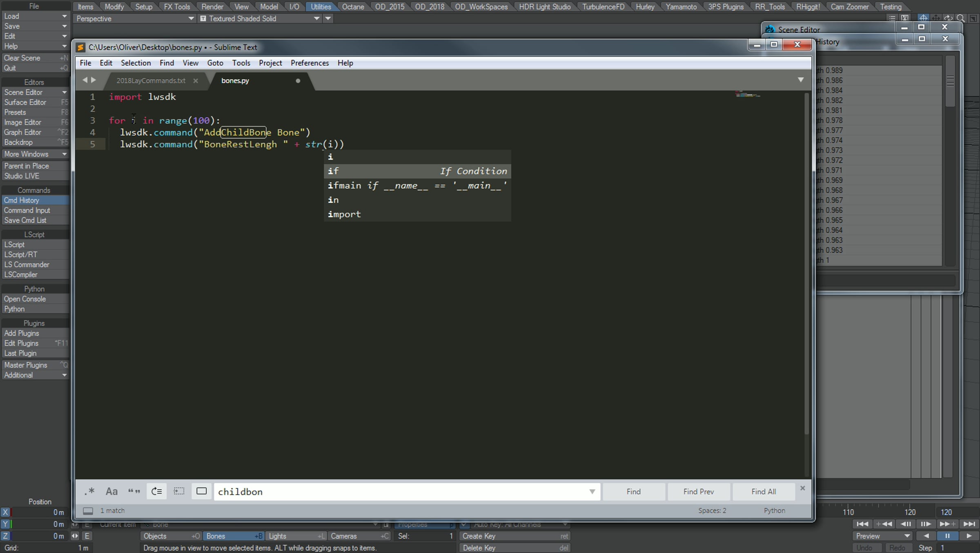Open Cmd History command
980x553 pixels.
coord(35,200)
